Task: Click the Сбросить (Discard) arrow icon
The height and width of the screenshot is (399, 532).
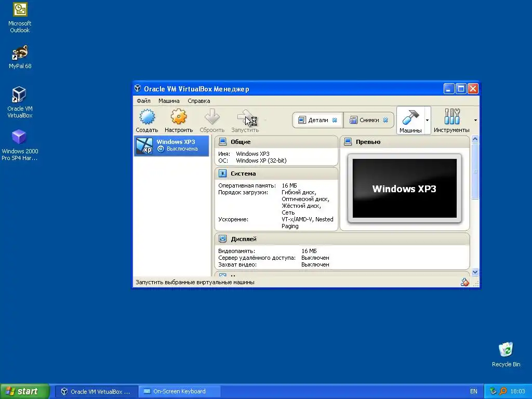Action: coord(212,117)
